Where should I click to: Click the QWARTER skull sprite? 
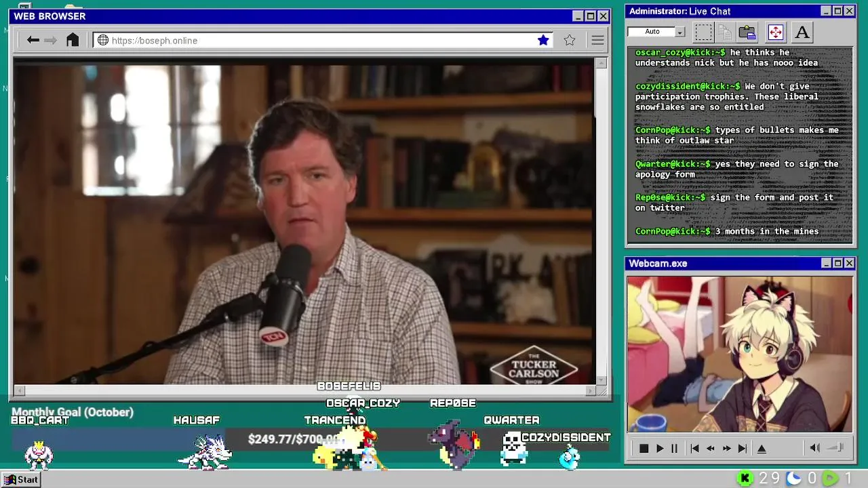(x=513, y=449)
